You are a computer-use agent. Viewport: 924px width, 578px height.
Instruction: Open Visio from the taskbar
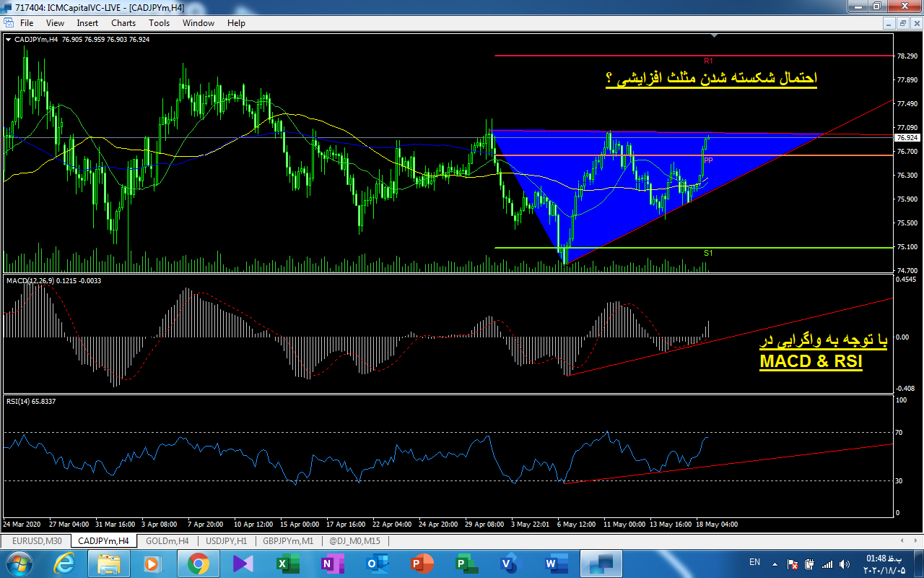tap(509, 563)
